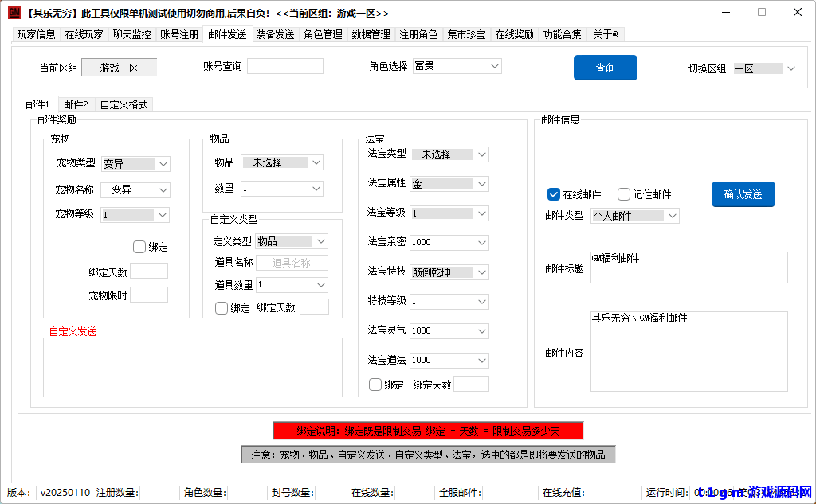Open the 邮件类型 dropdown showing 个人邮件
The image size is (816, 504).
click(x=634, y=215)
